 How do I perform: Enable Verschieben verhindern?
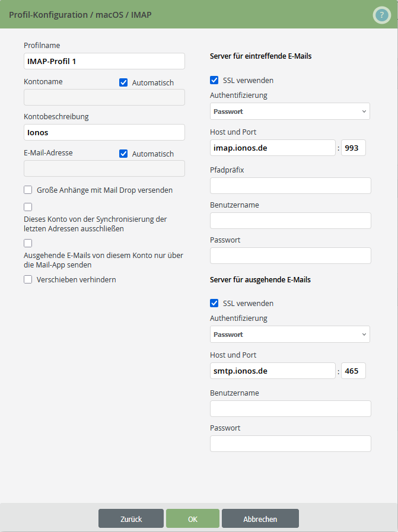[27, 279]
